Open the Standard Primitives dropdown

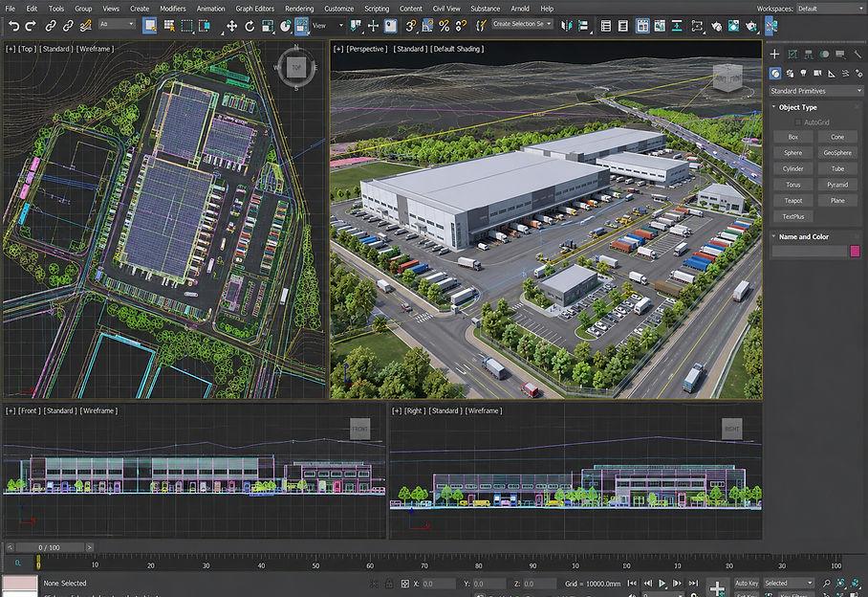coord(815,91)
